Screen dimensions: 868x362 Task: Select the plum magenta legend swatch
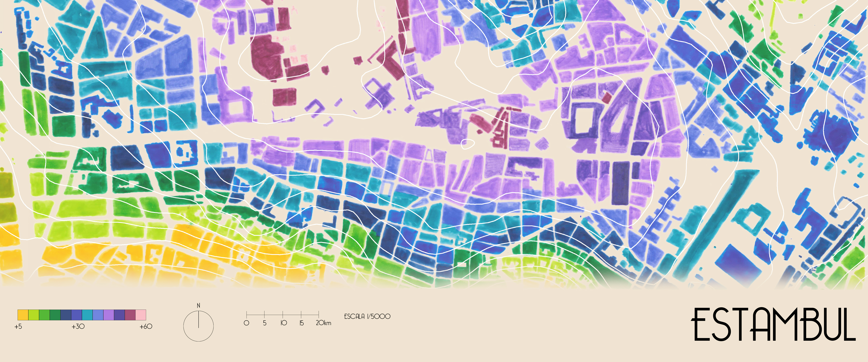tap(130, 315)
